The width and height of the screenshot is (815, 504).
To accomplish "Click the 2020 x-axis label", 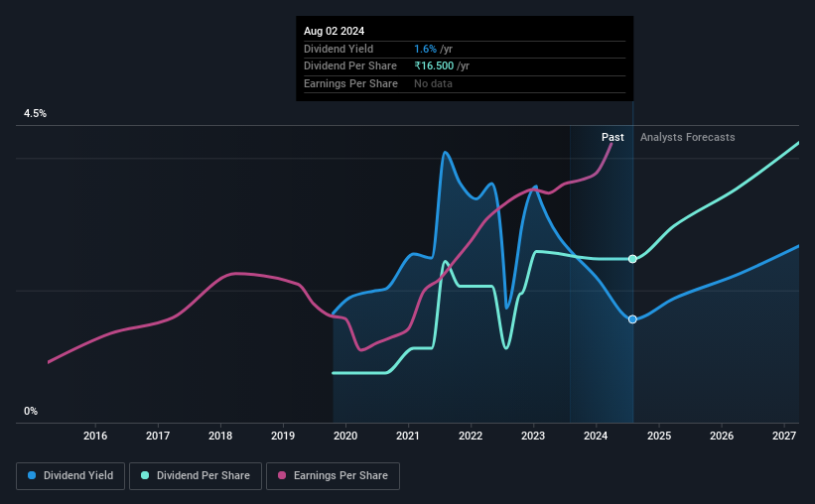I will [345, 436].
